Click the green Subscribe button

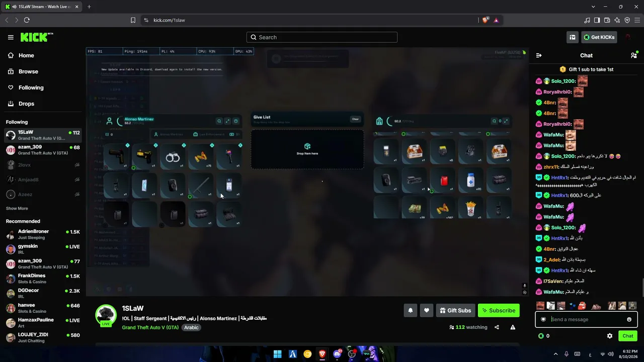click(x=499, y=311)
